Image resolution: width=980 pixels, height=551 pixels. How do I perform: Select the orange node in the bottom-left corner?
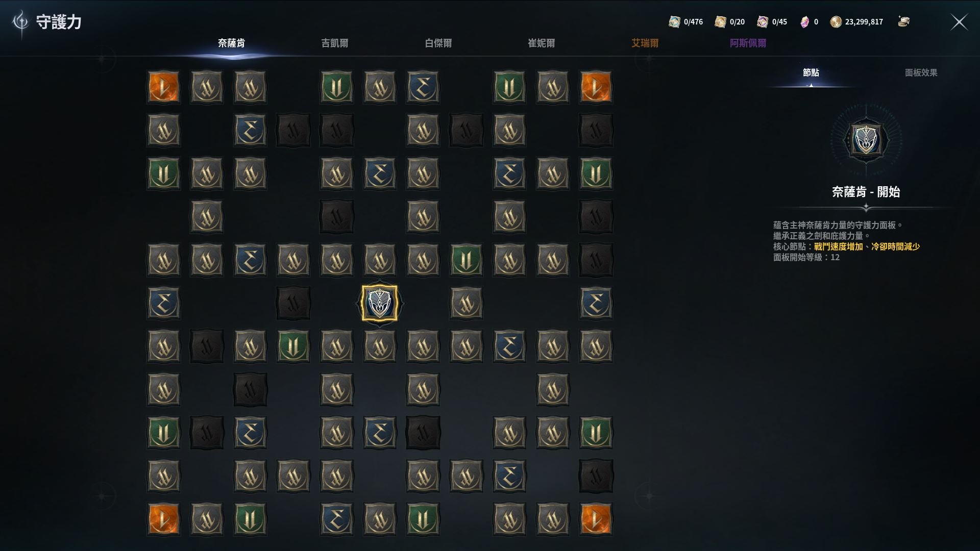coord(163,519)
